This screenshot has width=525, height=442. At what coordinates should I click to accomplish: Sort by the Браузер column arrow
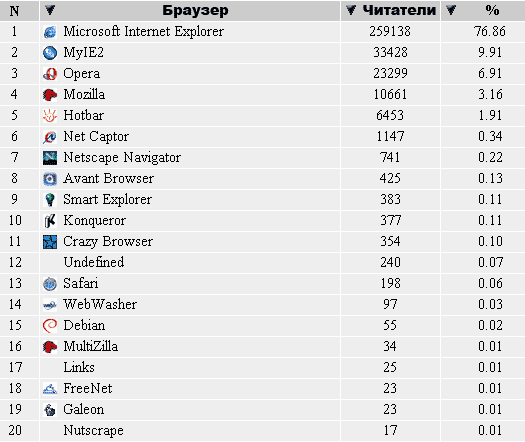coord(50,10)
